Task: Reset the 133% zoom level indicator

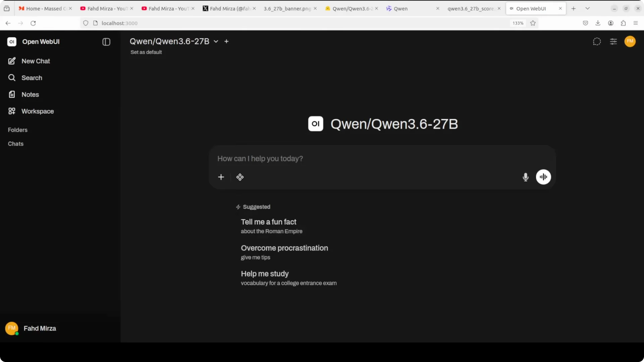Action: click(x=518, y=23)
